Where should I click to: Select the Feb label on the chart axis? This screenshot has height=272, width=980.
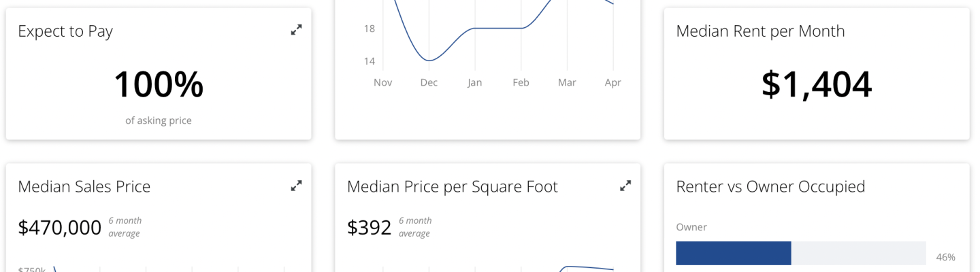521,82
